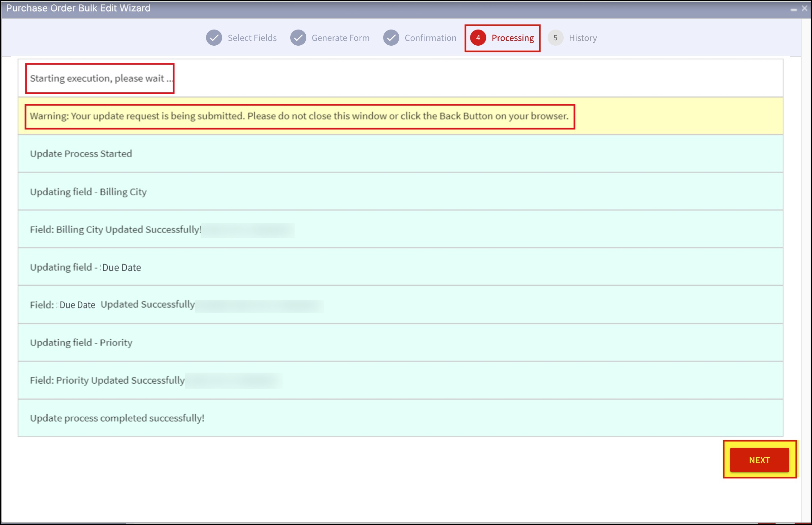This screenshot has width=812, height=525.
Task: Minimize the wizard window
Action: (x=794, y=9)
